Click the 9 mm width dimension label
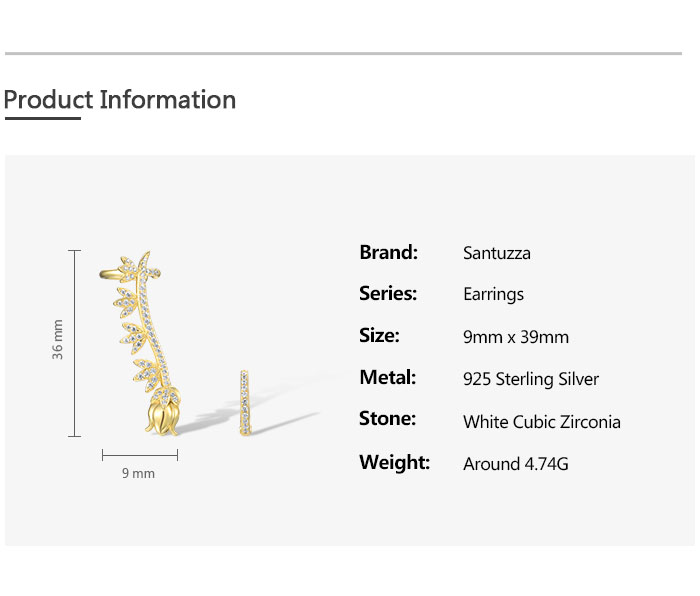 [139, 473]
